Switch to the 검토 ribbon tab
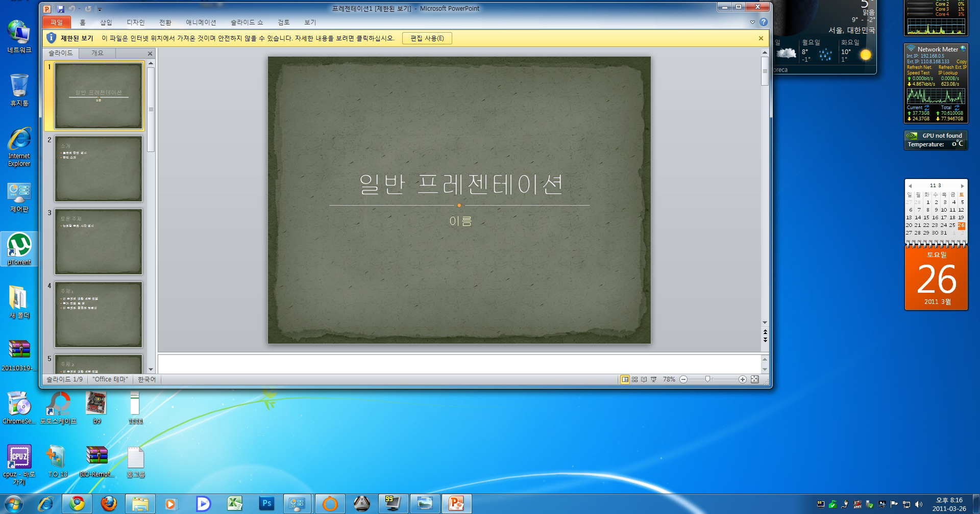Screen dimensions: 980x514 (x=283, y=22)
